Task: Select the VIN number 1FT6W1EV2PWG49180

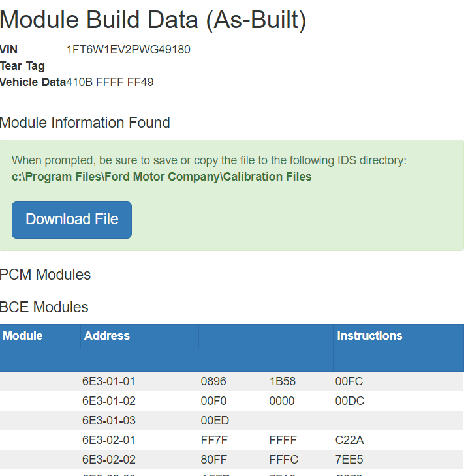Action: 129,50
